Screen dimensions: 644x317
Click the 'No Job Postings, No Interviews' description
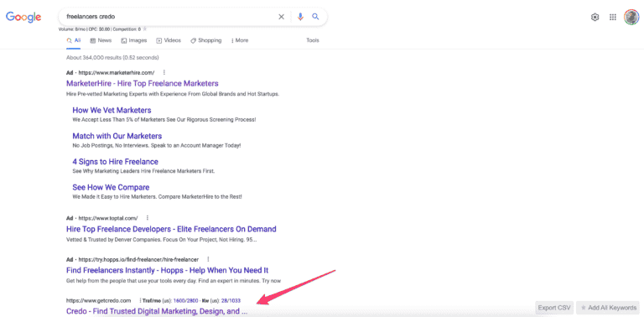coord(157,145)
